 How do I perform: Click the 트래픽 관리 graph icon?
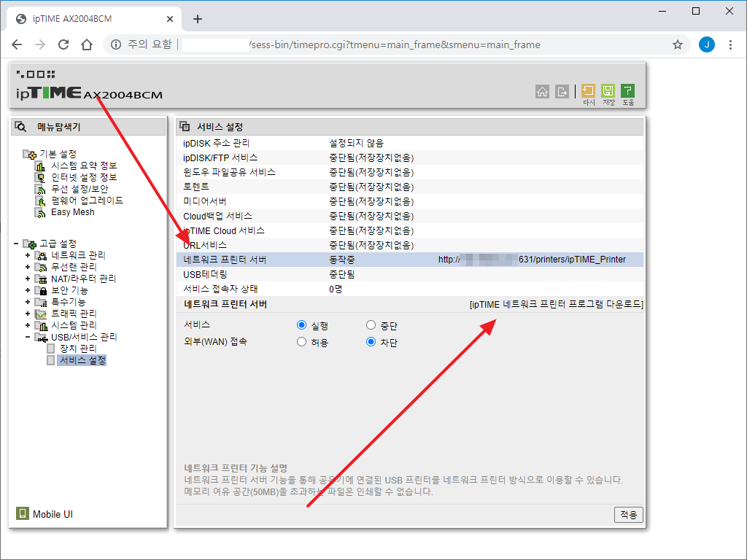(x=41, y=314)
